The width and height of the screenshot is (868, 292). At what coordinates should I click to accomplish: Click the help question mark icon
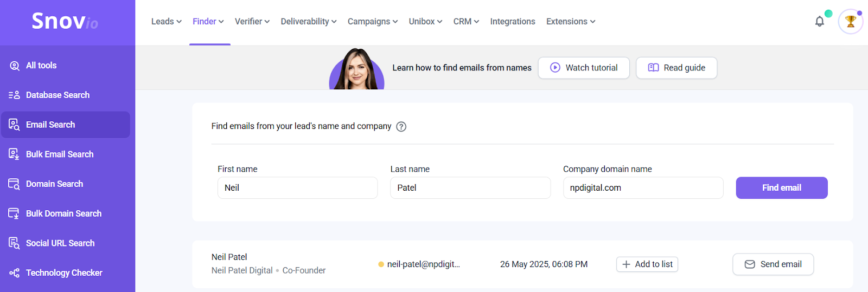(x=401, y=126)
